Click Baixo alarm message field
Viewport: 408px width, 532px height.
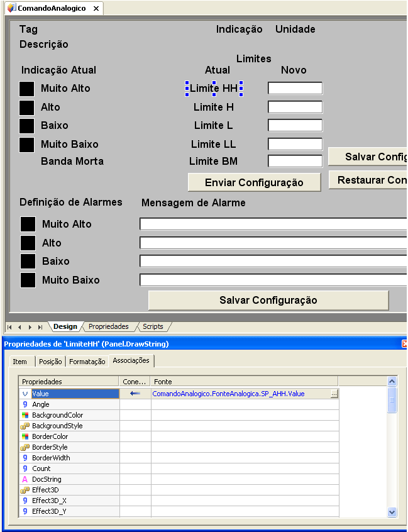[x=273, y=261]
